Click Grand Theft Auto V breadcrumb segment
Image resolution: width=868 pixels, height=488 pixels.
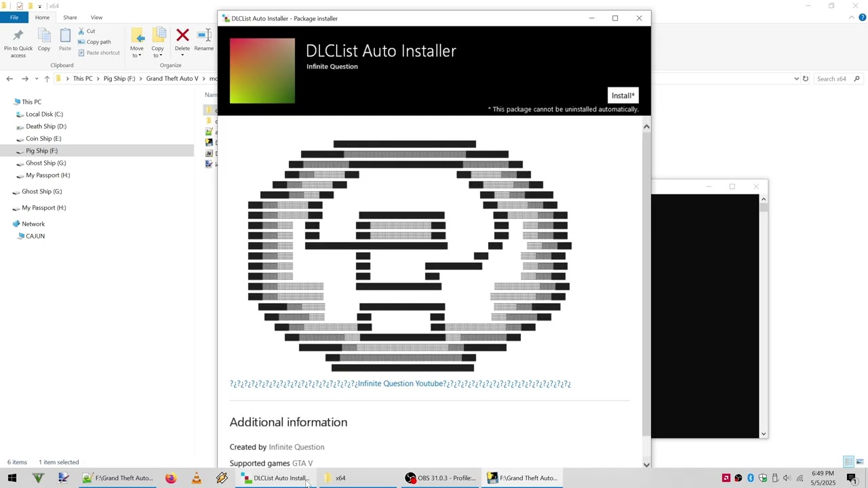click(172, 79)
